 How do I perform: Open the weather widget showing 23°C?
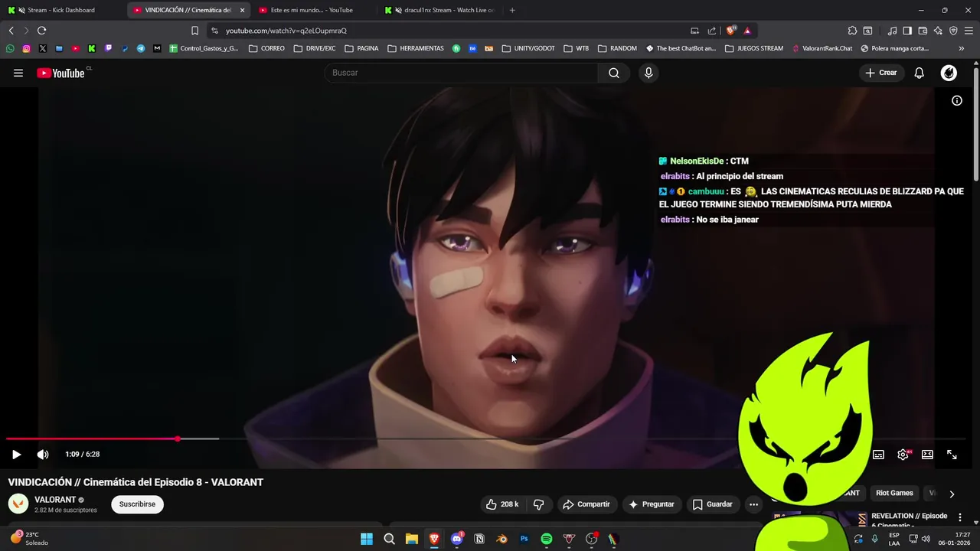click(x=30, y=539)
